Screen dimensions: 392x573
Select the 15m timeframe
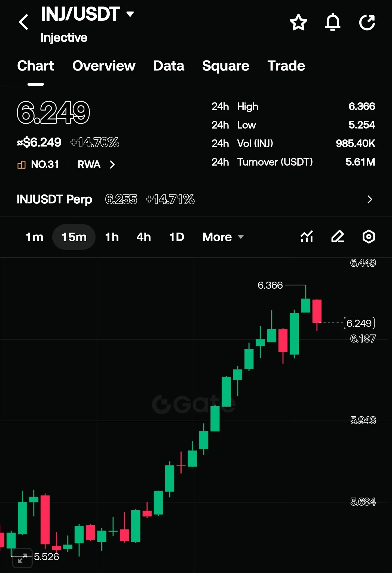point(74,237)
